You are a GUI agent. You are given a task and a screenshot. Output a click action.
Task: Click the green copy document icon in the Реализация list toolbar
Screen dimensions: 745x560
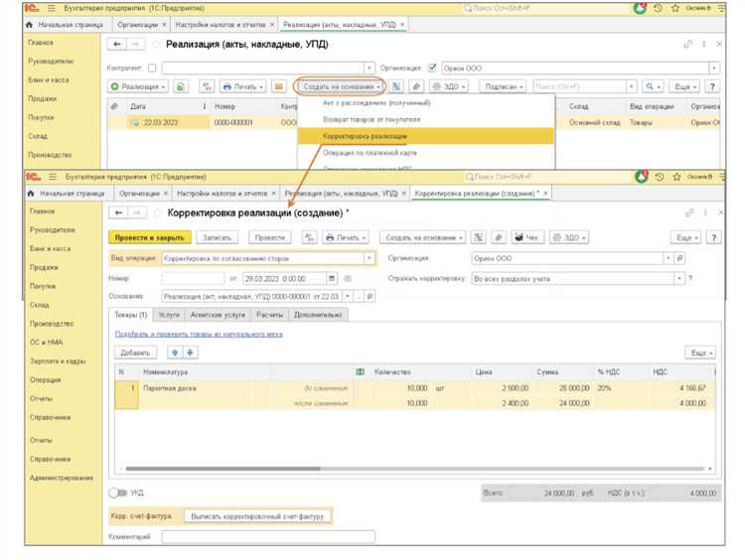pyautogui.click(x=180, y=86)
